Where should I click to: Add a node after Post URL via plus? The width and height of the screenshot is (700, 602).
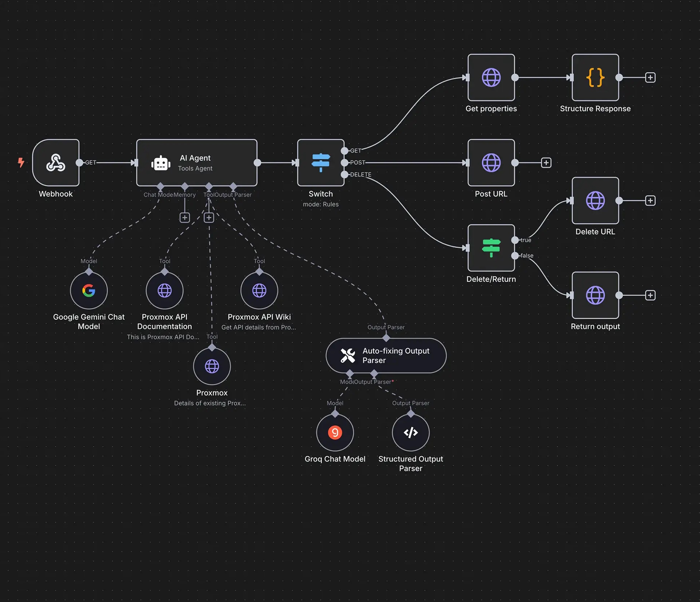(546, 162)
